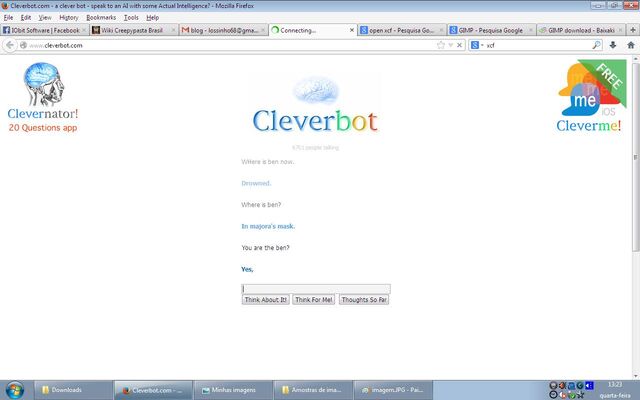Click the 20 Questions app link
The image size is (640, 400).
tap(43, 128)
